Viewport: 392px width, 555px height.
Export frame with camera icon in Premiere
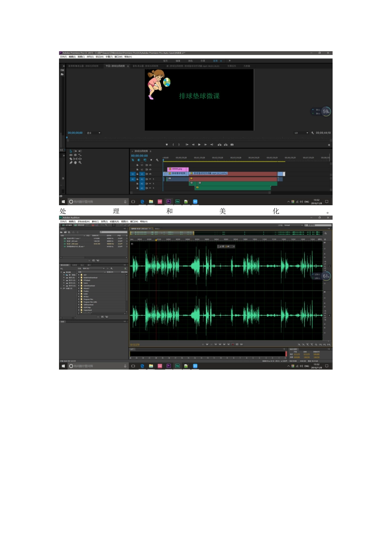pyautogui.click(x=232, y=145)
